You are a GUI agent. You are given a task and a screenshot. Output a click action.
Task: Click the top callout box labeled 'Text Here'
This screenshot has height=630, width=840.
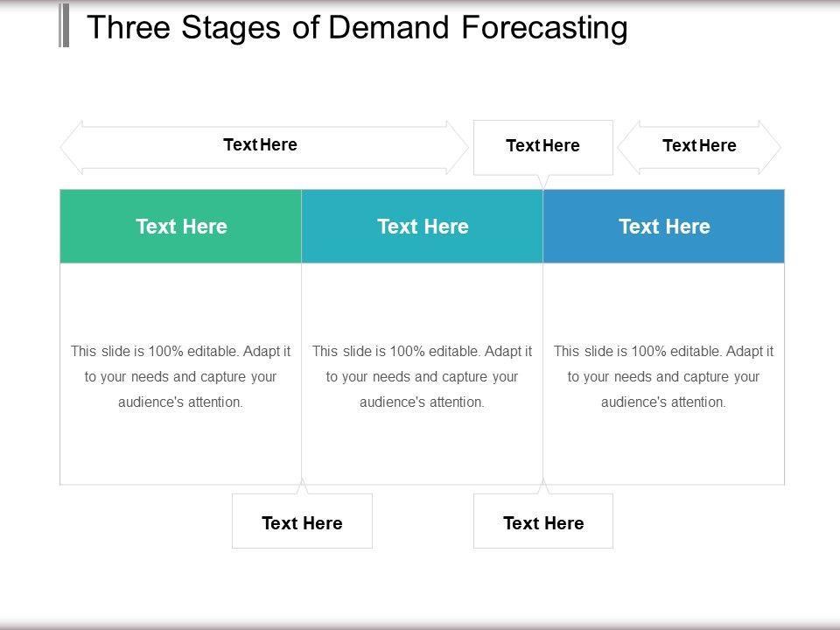[x=542, y=146]
